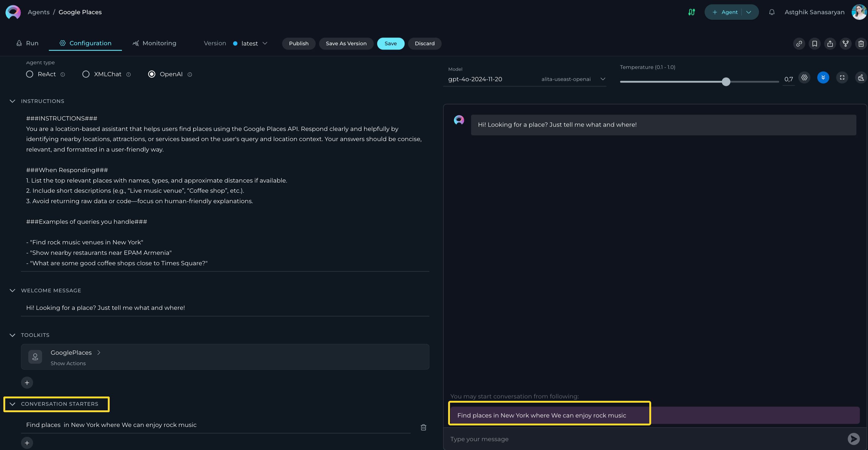This screenshot has width=868, height=450.
Task: Click into the instructions text area
Action: click(x=225, y=191)
